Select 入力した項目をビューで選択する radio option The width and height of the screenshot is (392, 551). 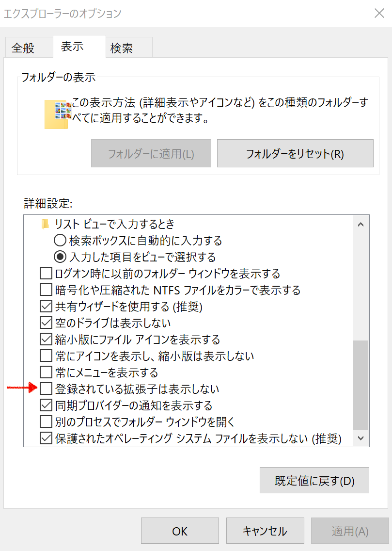(x=60, y=257)
